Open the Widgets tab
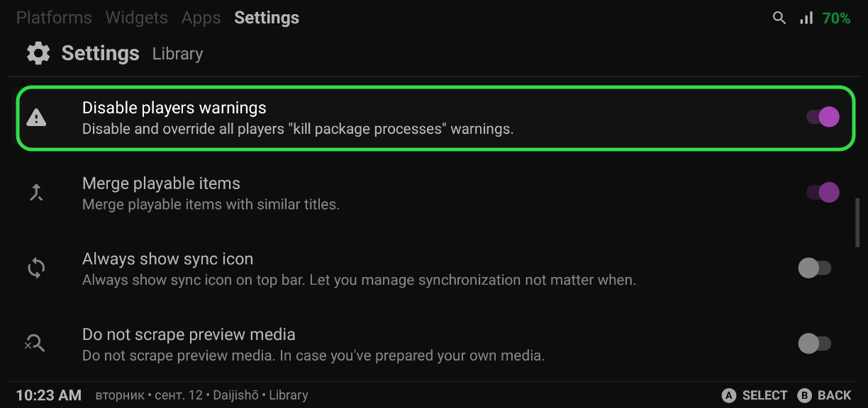 click(x=137, y=18)
